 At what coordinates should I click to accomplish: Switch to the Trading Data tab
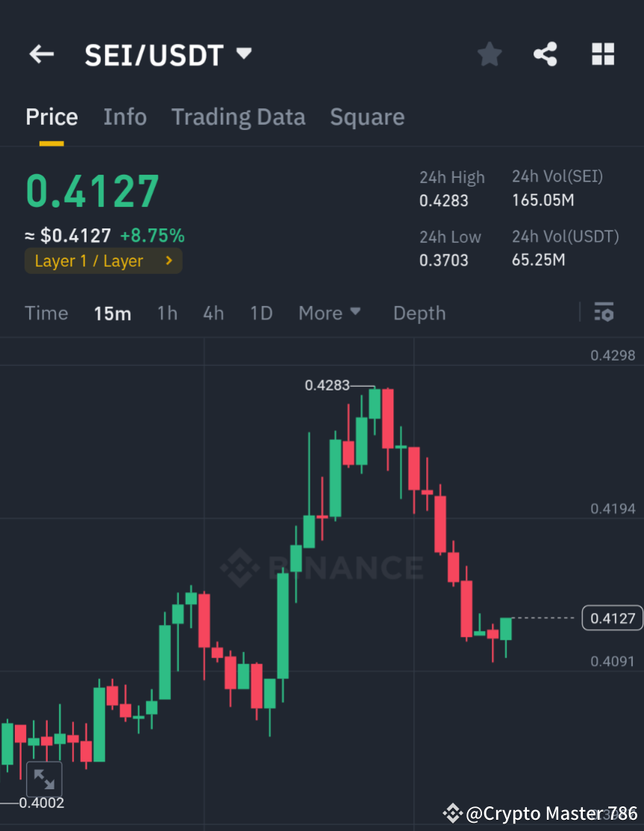tap(238, 116)
